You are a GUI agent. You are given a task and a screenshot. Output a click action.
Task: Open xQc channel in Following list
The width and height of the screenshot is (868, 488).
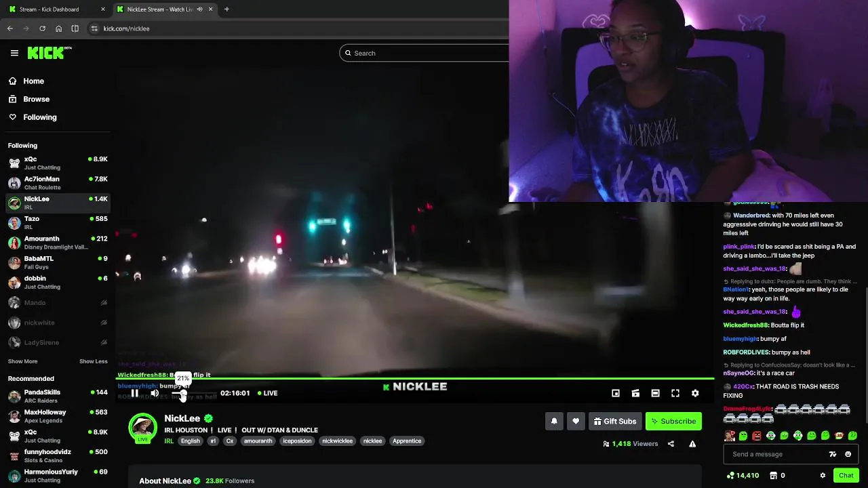point(58,163)
